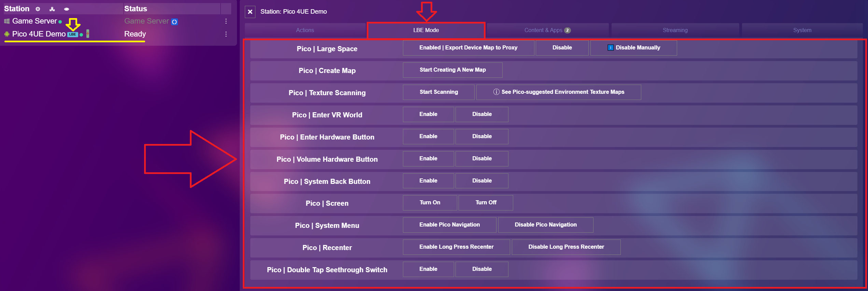The image size is (868, 291).
Task: Click the Android icon next to Pico 4UE Demo
Action: click(x=7, y=34)
